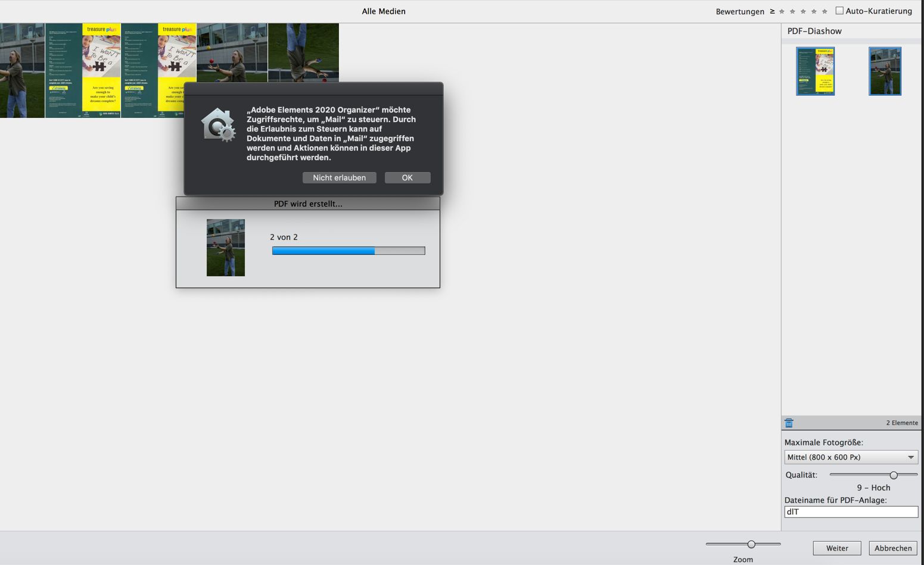Set rating filter to two stars

[792, 11]
